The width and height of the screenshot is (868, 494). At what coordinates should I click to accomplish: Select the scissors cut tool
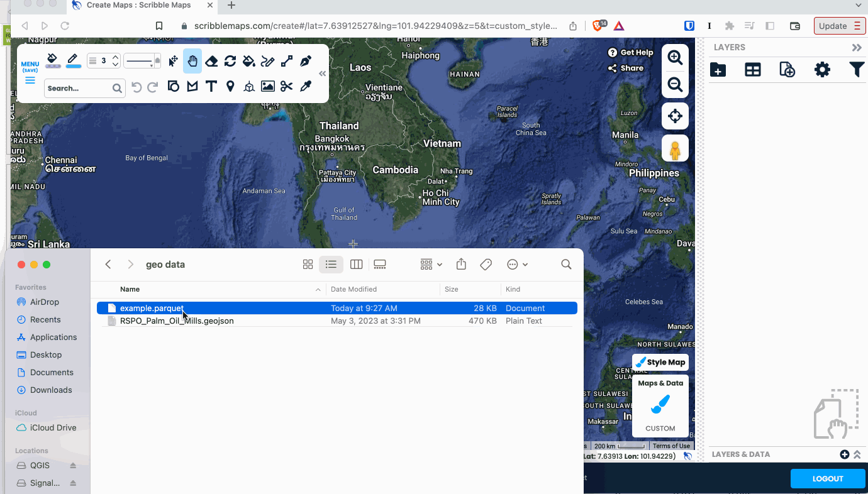287,86
